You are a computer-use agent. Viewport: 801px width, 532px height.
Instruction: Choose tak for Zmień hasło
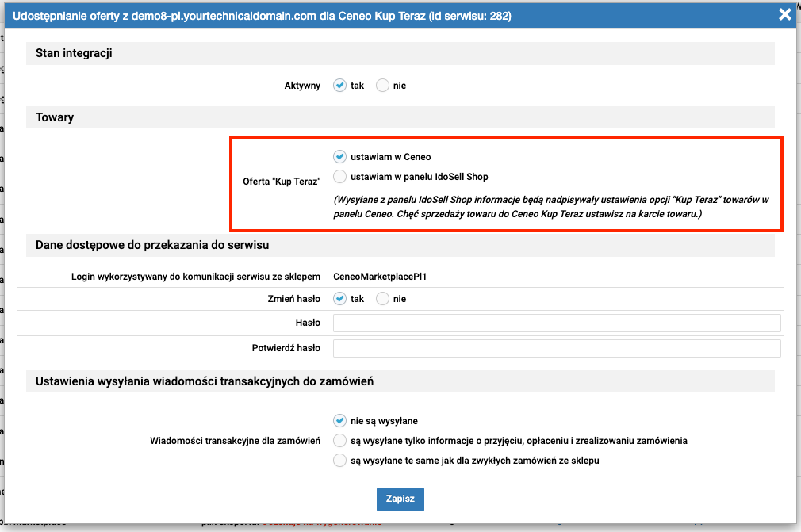click(339, 299)
